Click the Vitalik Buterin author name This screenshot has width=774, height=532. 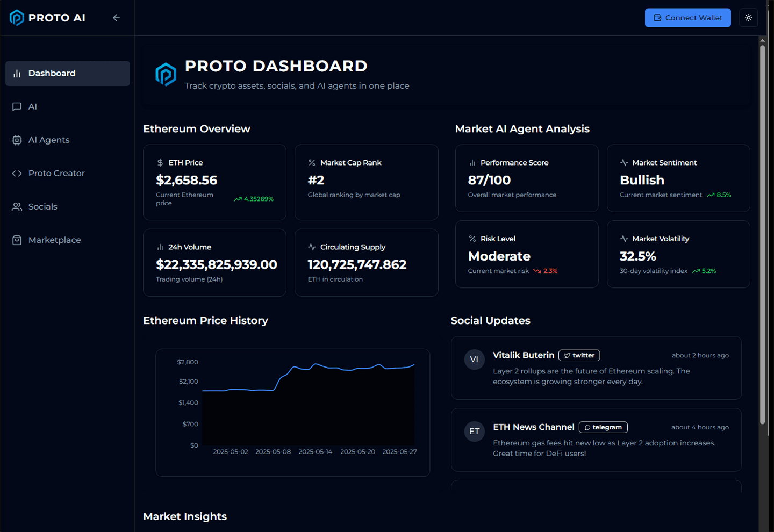[x=524, y=355]
